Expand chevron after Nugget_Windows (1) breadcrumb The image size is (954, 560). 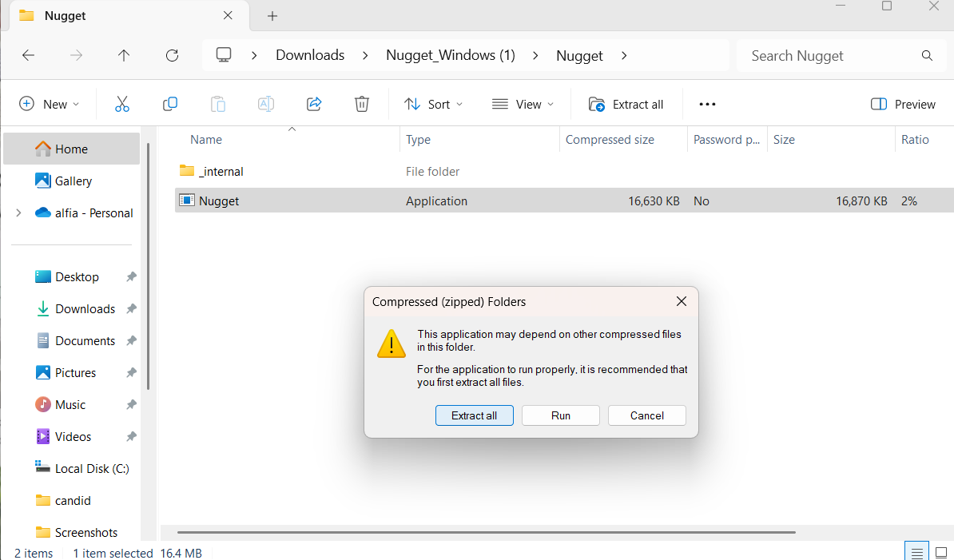click(535, 55)
